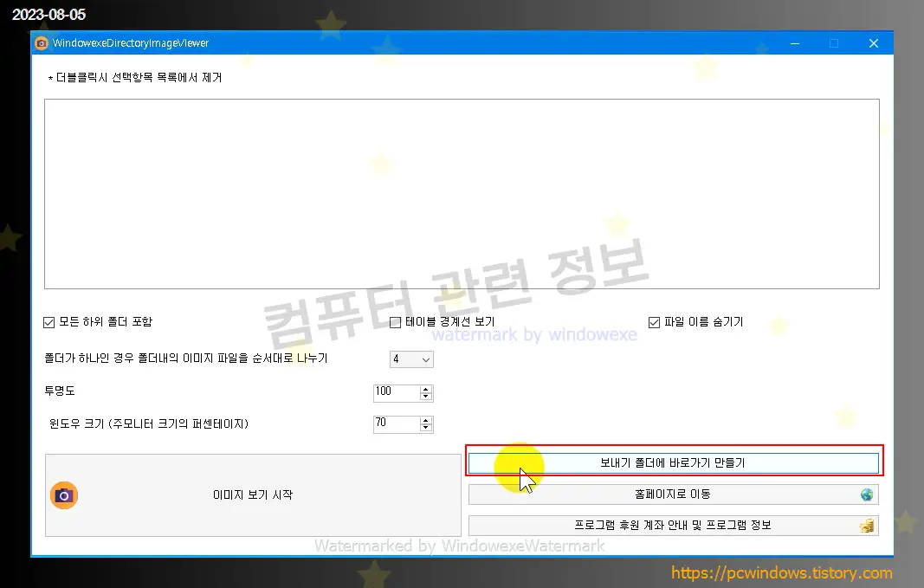Click the 윈도우 크기 input field showing 70
Image resolution: width=924 pixels, height=588 pixels.
[397, 424]
